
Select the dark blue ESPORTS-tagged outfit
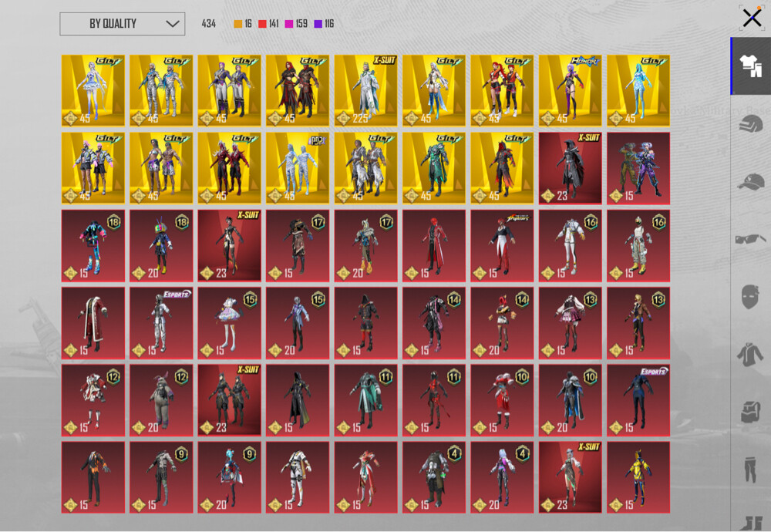[x=638, y=399]
